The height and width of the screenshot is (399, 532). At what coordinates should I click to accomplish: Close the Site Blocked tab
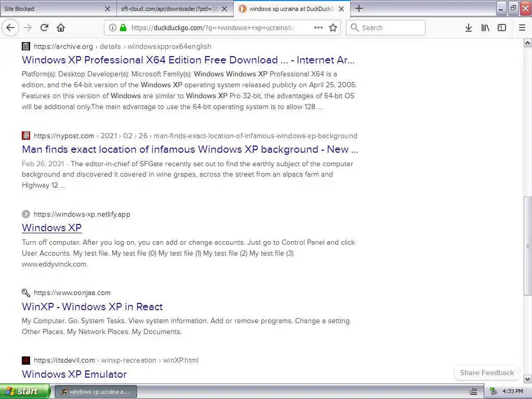click(107, 9)
